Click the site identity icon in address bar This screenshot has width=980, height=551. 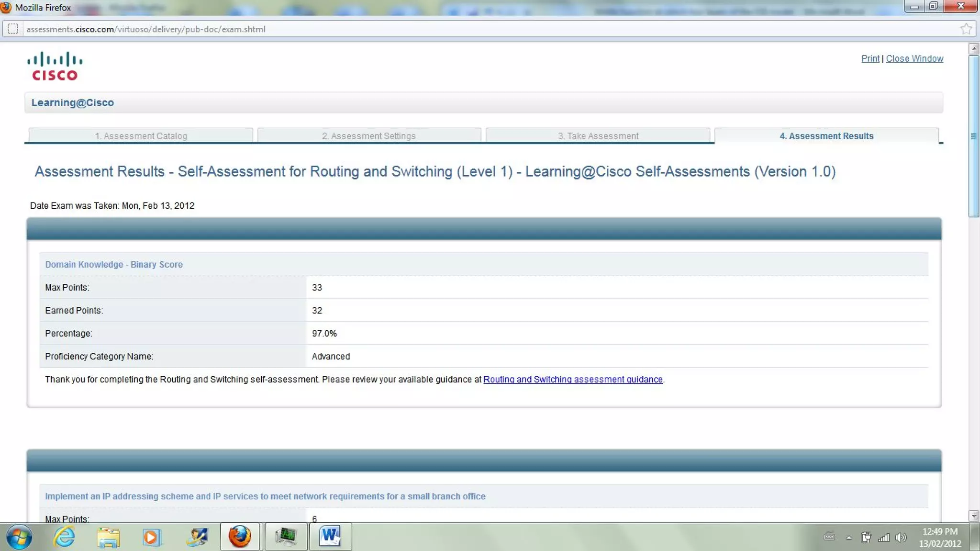tap(13, 29)
